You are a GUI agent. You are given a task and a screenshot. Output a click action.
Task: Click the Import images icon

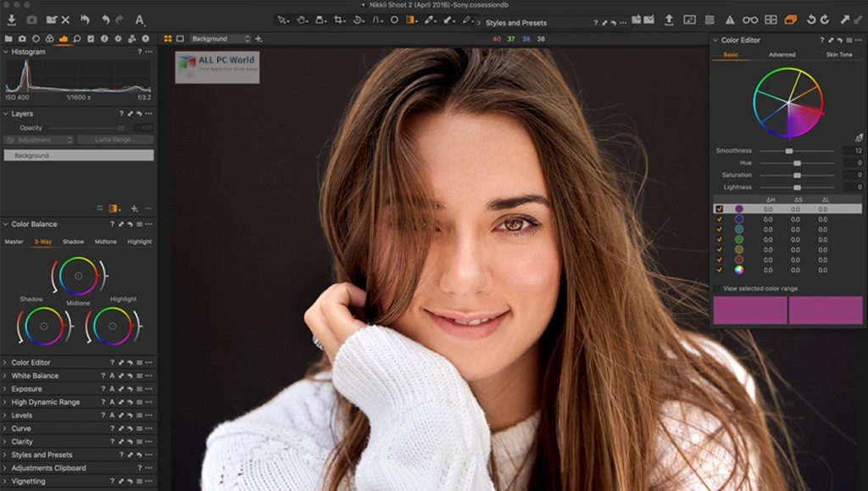pyautogui.click(x=12, y=20)
